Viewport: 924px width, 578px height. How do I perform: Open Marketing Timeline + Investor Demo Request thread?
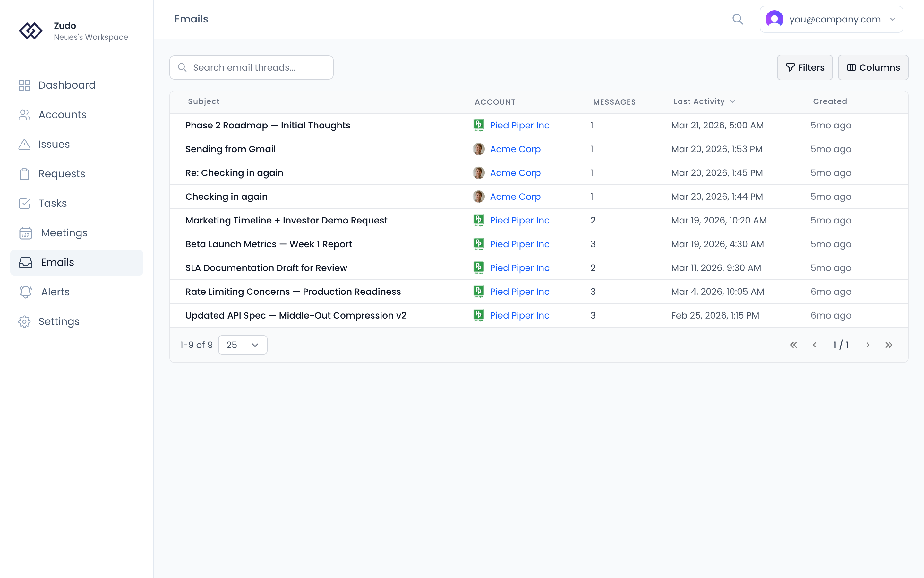click(286, 220)
